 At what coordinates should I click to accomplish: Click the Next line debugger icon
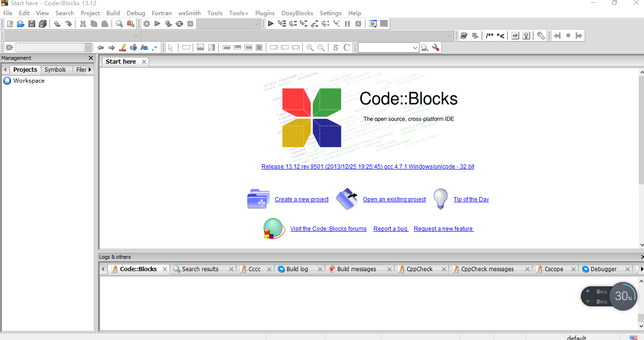(x=293, y=24)
